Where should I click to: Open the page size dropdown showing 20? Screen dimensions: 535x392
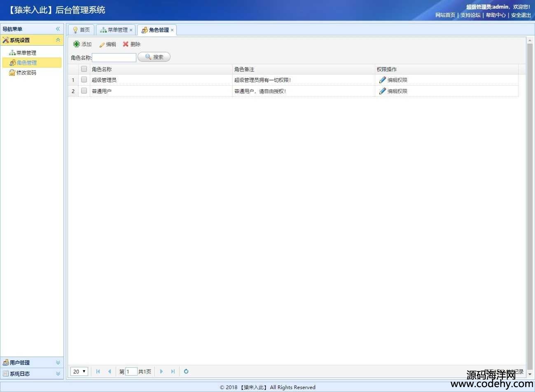79,371
